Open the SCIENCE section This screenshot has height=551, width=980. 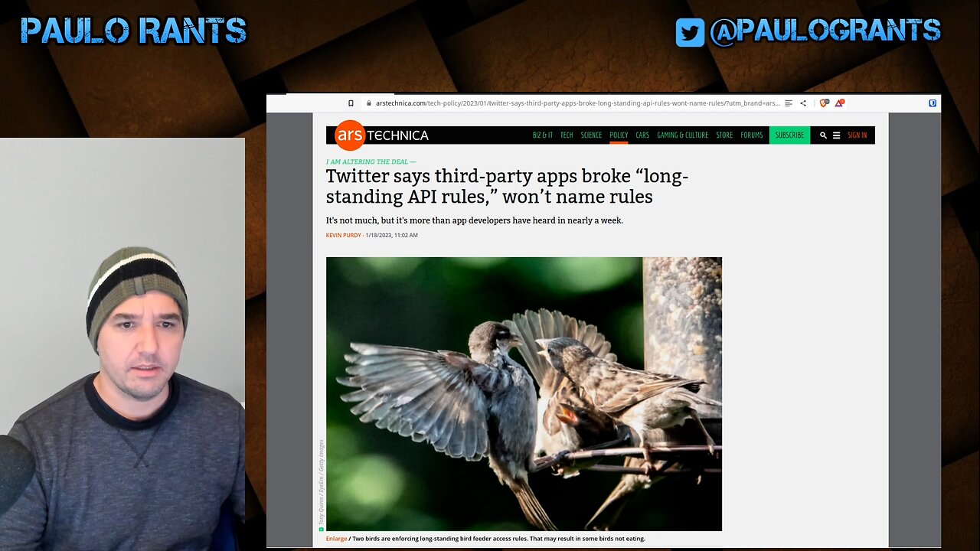tap(591, 135)
